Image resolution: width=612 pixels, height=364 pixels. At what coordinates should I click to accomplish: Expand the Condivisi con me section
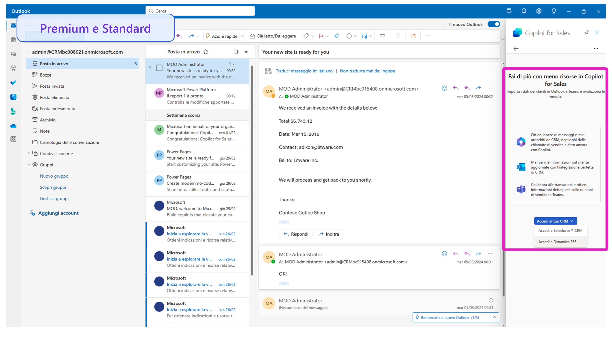click(29, 153)
